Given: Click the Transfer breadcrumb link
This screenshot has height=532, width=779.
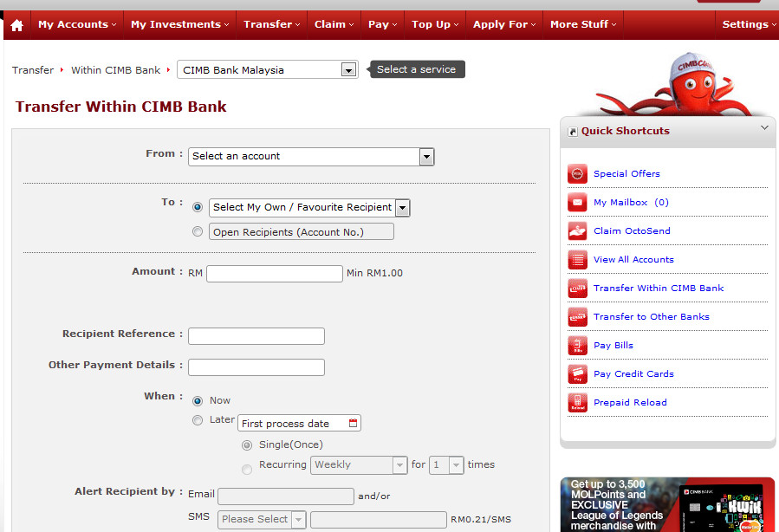Looking at the screenshot, I should [33, 70].
